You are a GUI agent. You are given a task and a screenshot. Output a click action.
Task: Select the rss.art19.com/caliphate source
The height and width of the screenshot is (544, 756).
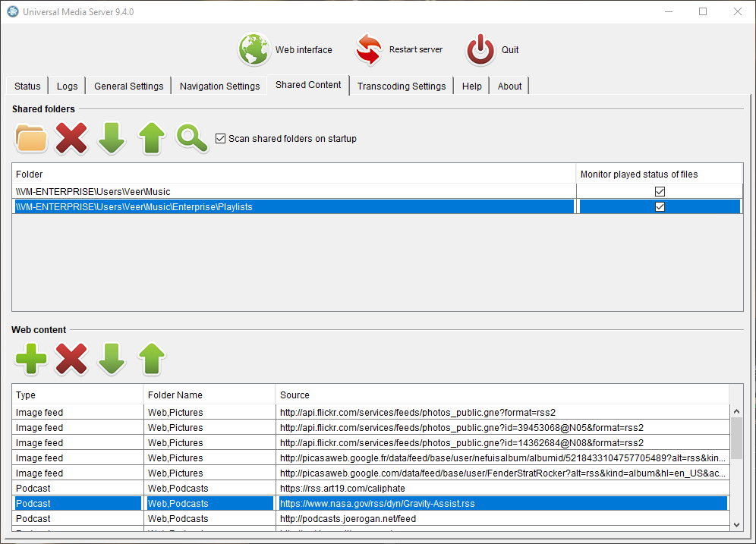(x=502, y=488)
